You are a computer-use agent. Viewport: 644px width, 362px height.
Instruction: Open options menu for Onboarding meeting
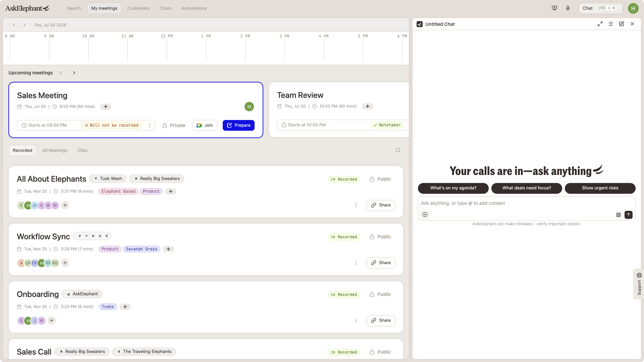[356, 320]
